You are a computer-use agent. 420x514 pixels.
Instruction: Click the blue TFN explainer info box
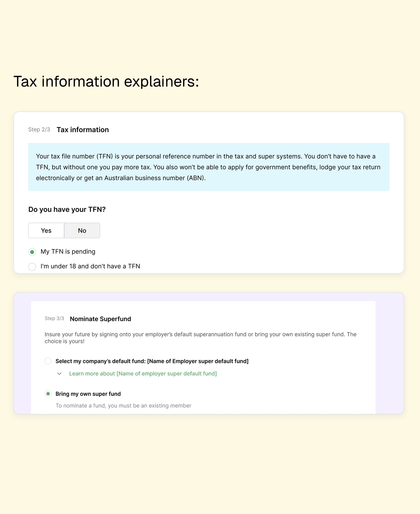point(209,167)
